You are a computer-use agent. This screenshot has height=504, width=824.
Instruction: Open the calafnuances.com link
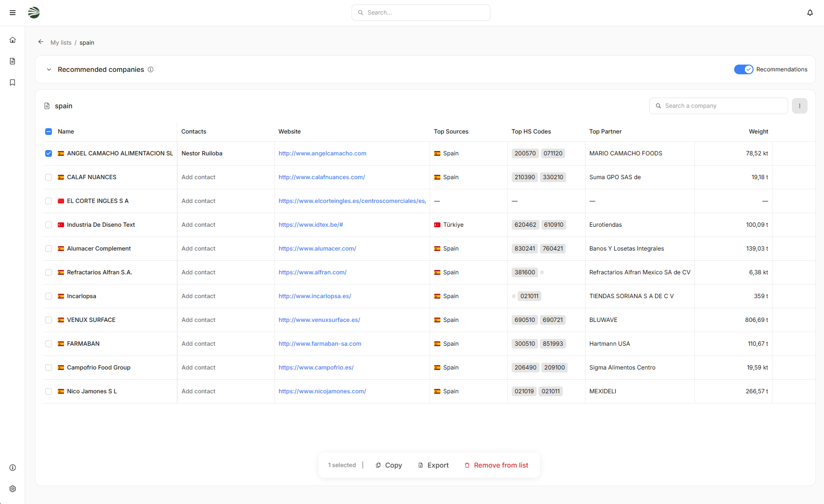322,177
